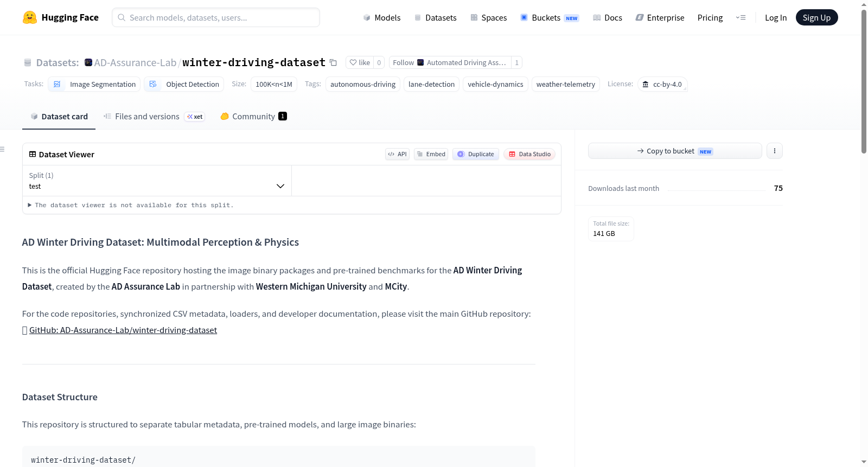The width and height of the screenshot is (868, 467).
Task: Open Data Studio
Action: click(529, 154)
